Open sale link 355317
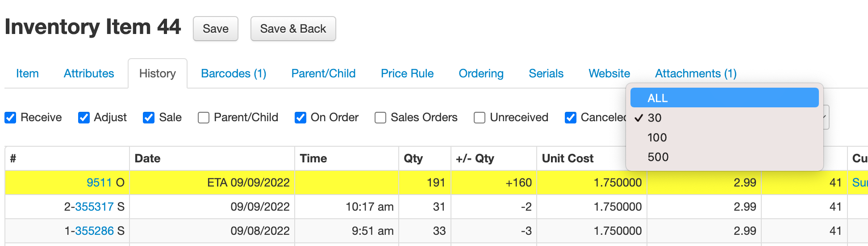This screenshot has width=868, height=246. click(x=94, y=207)
